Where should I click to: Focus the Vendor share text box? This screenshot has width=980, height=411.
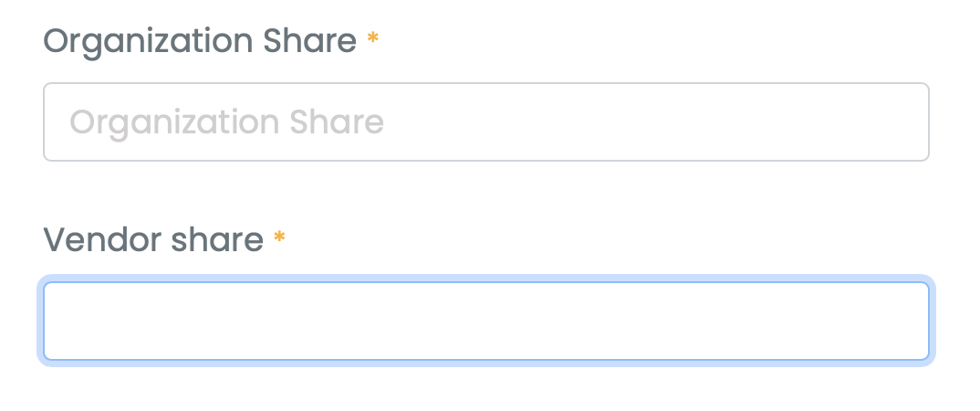click(x=485, y=321)
